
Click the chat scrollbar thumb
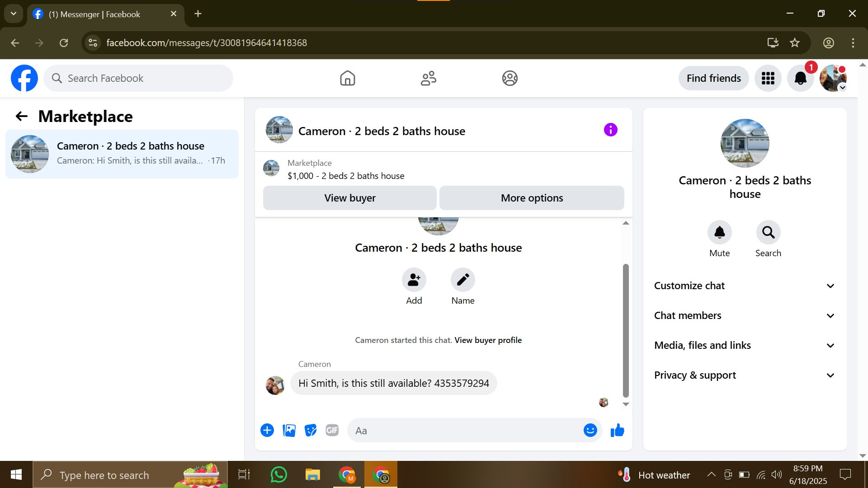click(626, 330)
